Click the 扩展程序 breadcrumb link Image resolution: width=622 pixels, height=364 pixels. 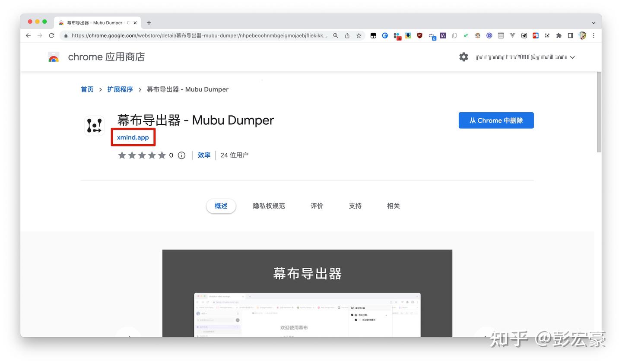click(x=120, y=89)
